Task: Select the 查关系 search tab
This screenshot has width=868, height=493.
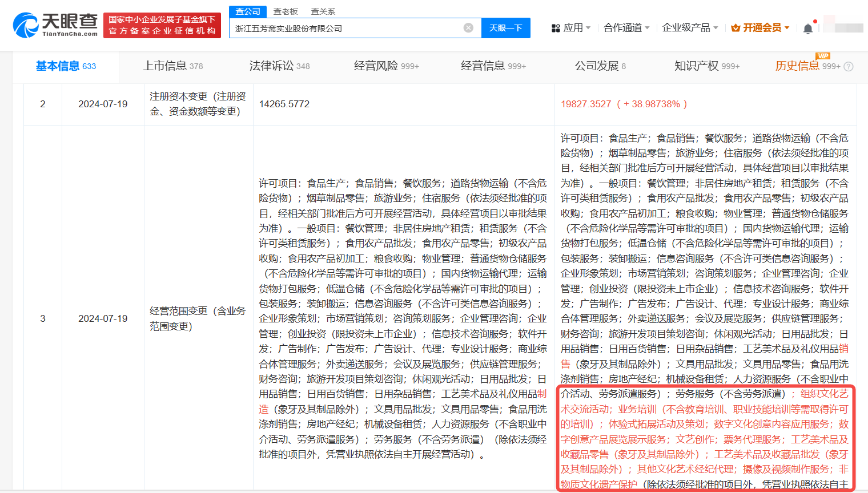Action: tap(323, 11)
